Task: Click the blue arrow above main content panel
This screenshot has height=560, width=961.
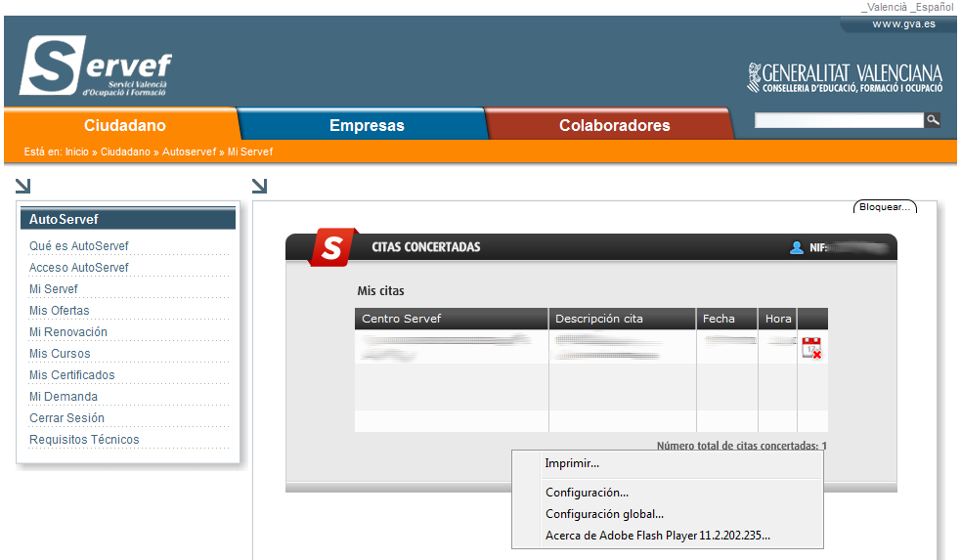Action: [259, 186]
